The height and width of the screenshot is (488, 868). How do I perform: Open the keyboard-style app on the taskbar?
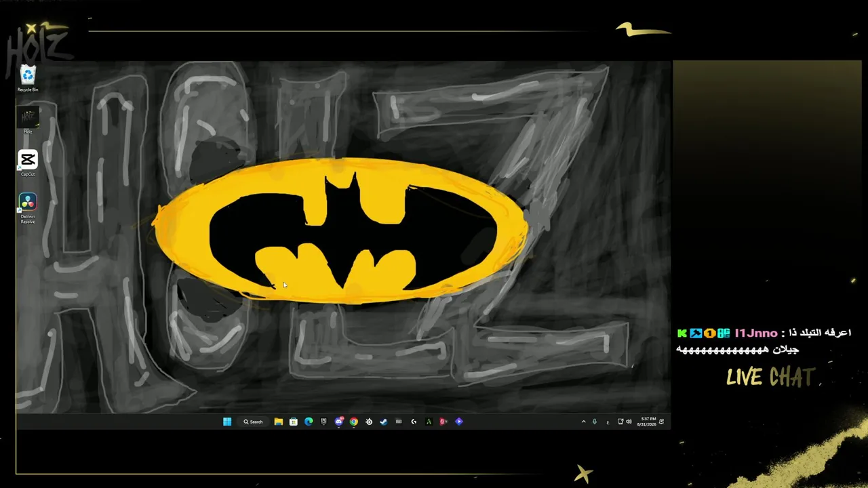coord(399,422)
